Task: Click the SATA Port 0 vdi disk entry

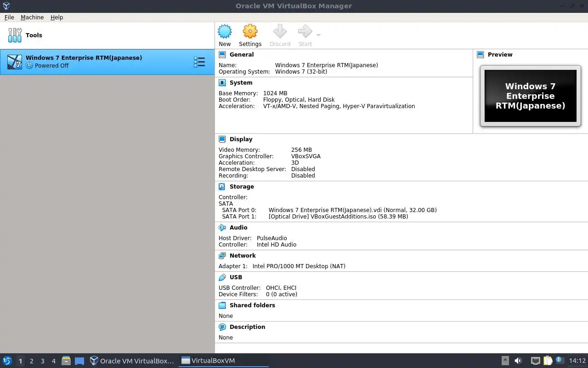Action: [x=352, y=210]
